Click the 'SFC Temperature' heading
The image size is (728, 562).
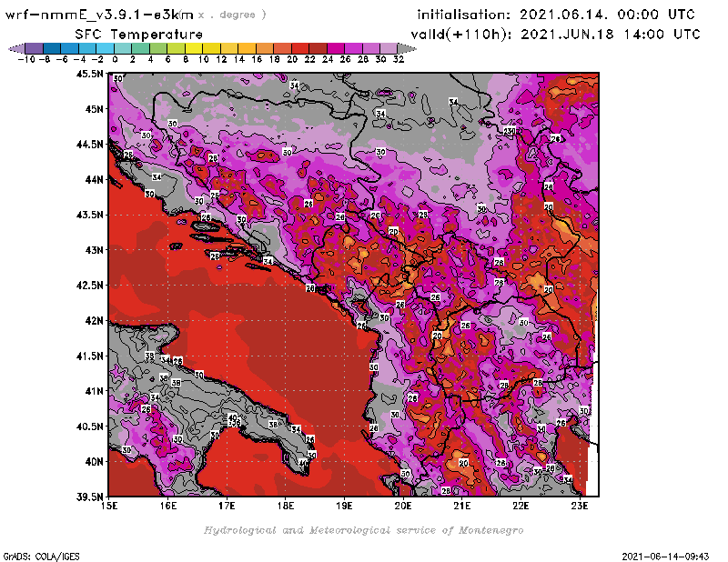[139, 35]
